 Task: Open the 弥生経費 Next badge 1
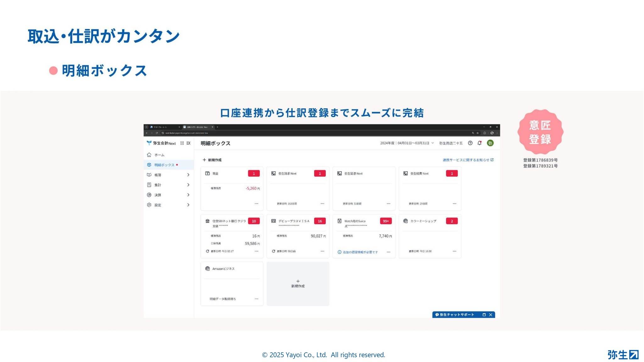[452, 173]
